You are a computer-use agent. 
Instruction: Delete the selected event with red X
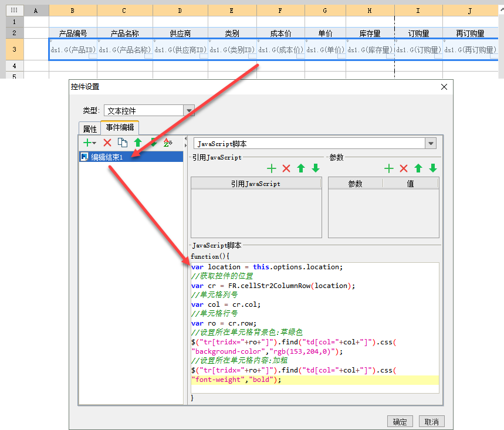(107, 143)
